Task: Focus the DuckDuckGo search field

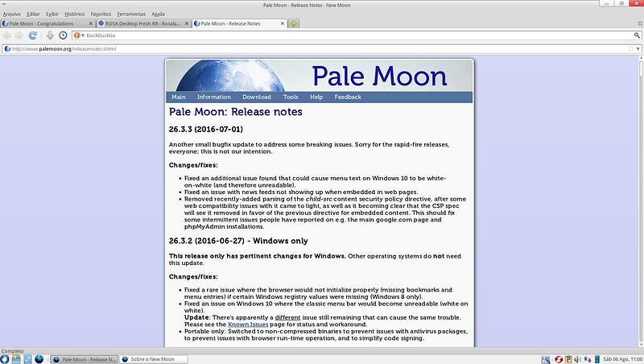Action: point(357,35)
